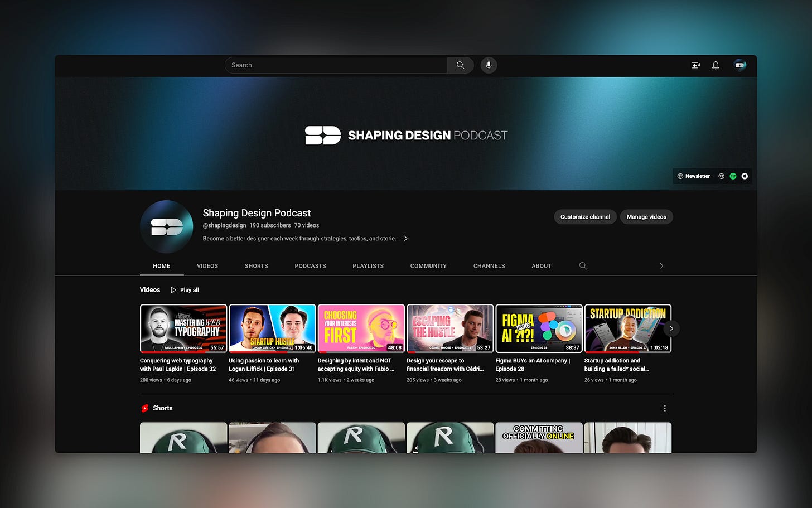
Task: Switch to the SHORTS tab
Action: point(257,266)
